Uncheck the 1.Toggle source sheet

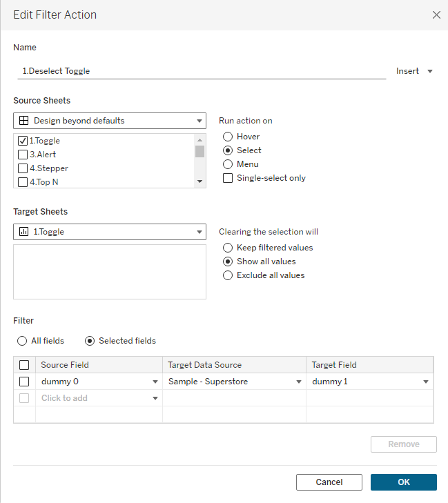pyautogui.click(x=23, y=141)
